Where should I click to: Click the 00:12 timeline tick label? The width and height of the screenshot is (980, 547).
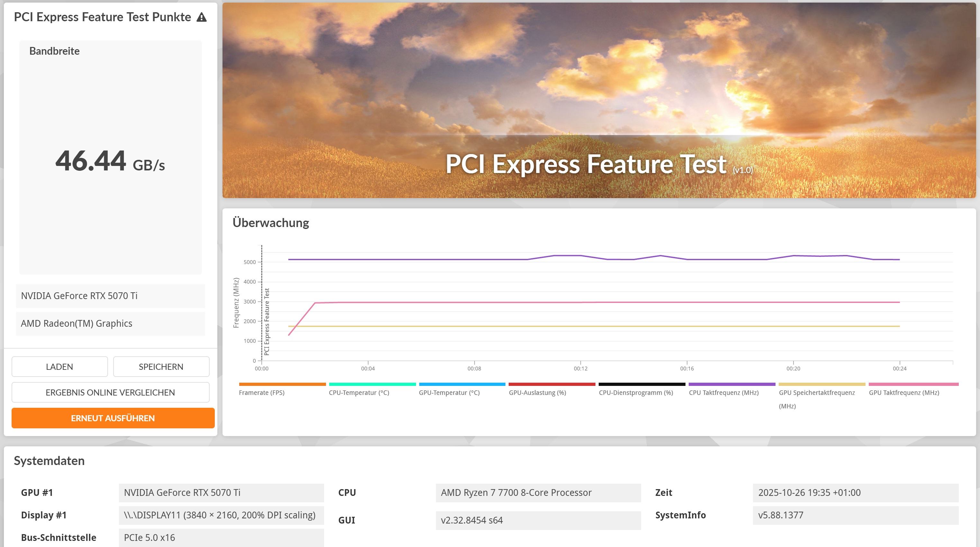point(581,369)
